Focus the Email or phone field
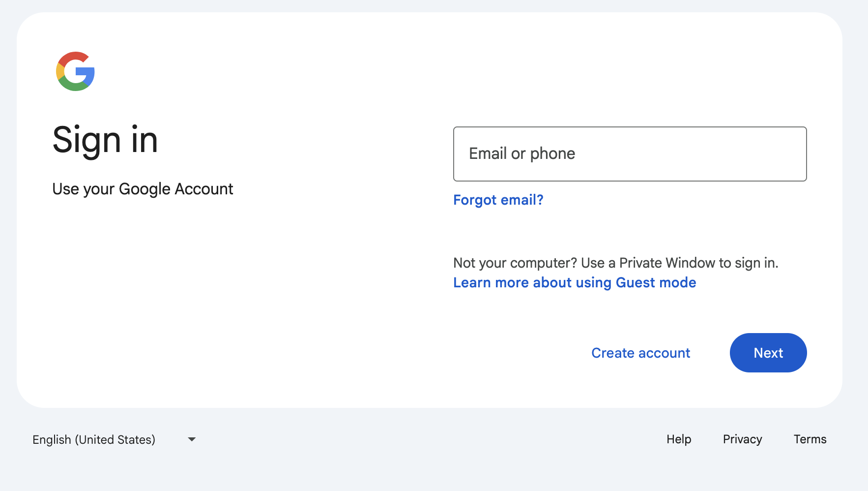The image size is (868, 491). point(629,154)
